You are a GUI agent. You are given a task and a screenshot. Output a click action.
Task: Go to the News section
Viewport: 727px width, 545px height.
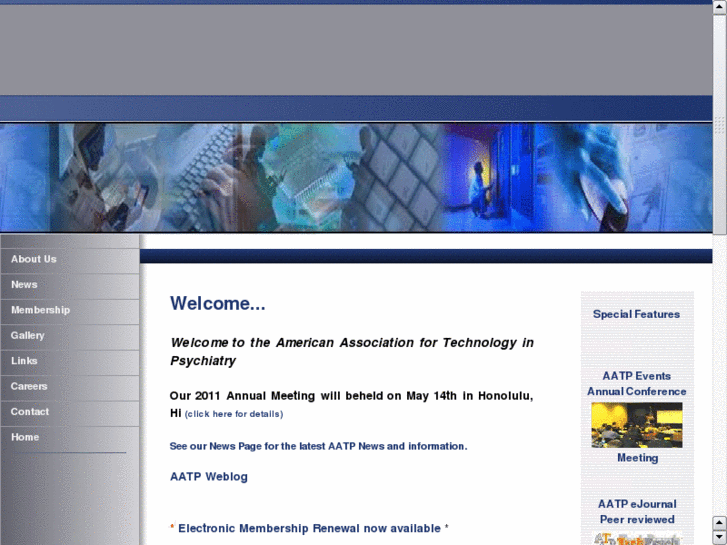[x=70, y=286]
